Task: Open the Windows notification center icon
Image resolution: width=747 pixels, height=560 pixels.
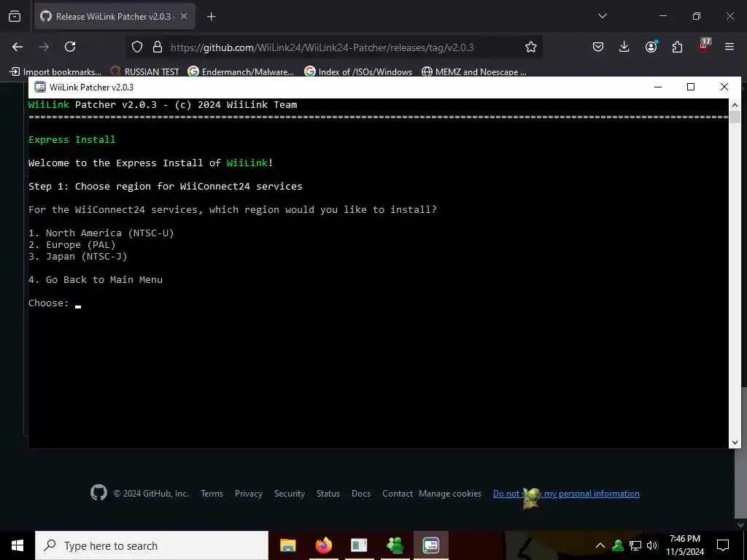Action: [x=723, y=545]
